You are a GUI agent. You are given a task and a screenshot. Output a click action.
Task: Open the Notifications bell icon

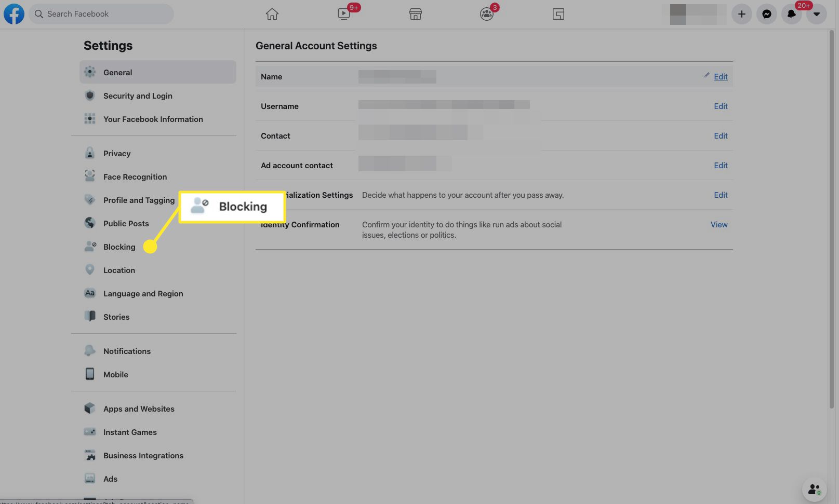[x=792, y=14]
